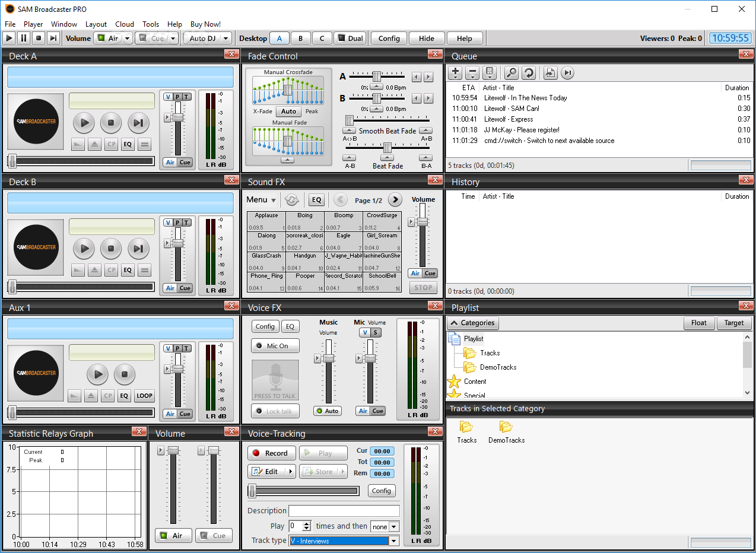
Task: Click the Deck A volume fader
Action: pyautogui.click(x=177, y=117)
